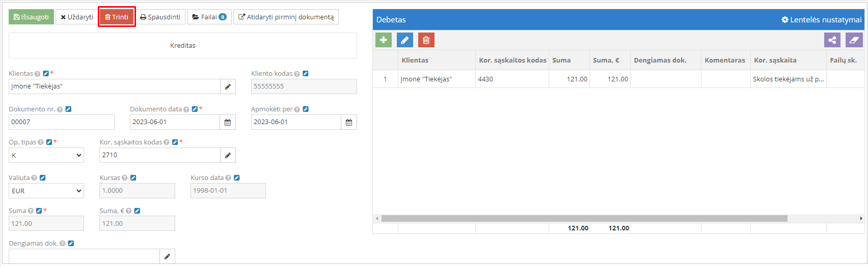Sort by the Suma column header
The width and height of the screenshot is (868, 267).
(561, 60)
